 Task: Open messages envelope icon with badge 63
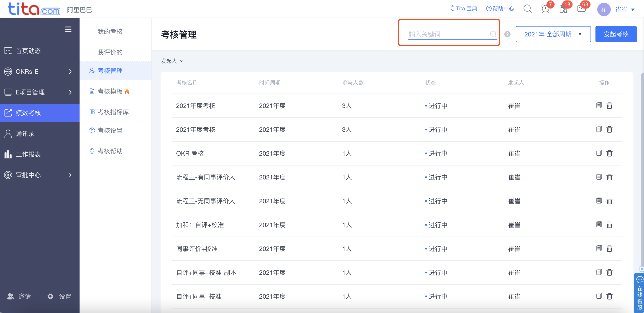point(581,9)
